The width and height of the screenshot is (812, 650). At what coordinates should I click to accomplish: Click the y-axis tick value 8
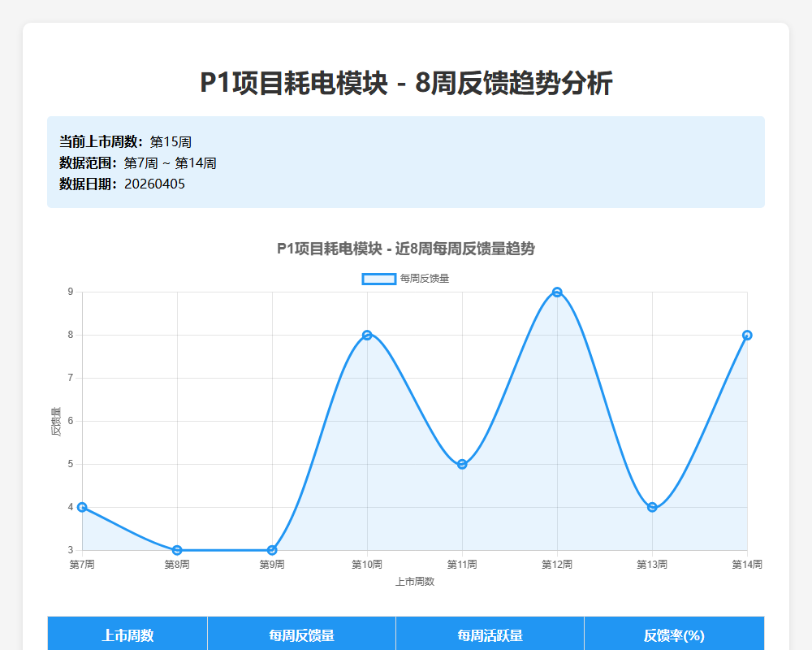click(71, 335)
